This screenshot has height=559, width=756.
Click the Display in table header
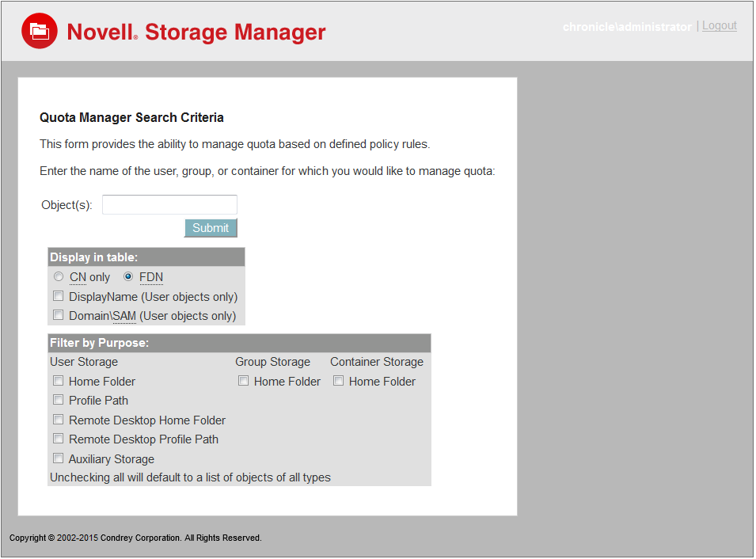click(94, 257)
